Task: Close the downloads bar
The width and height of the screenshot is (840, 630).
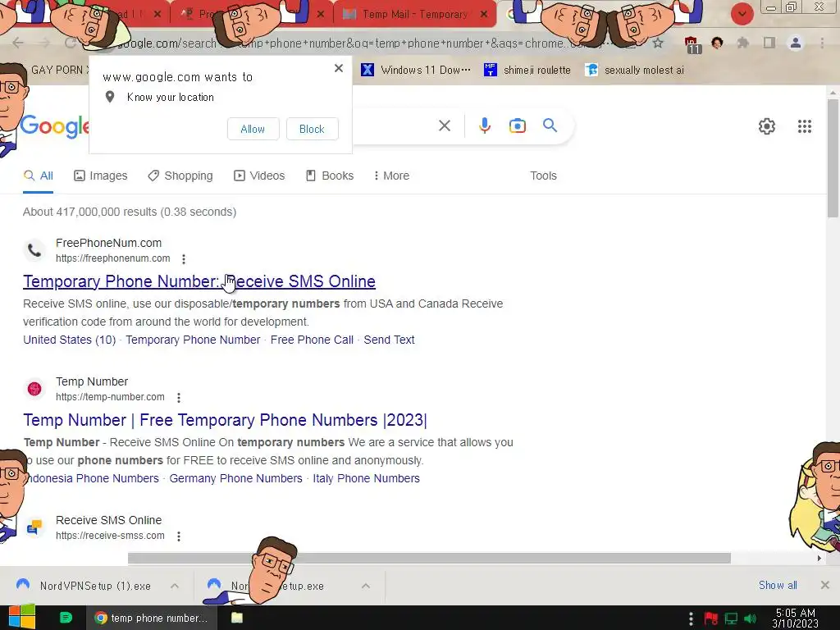Action: (x=825, y=585)
